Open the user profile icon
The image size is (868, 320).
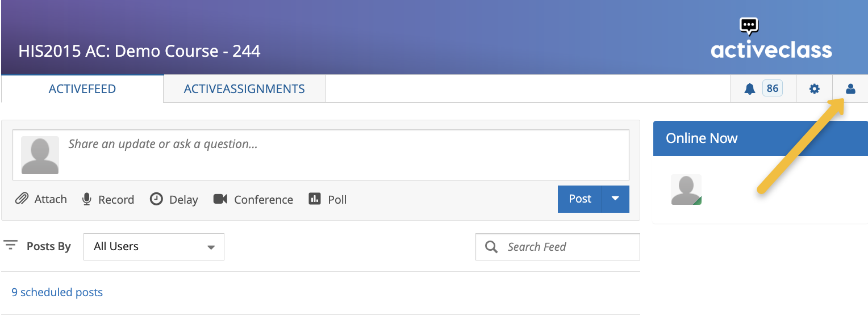(x=850, y=89)
